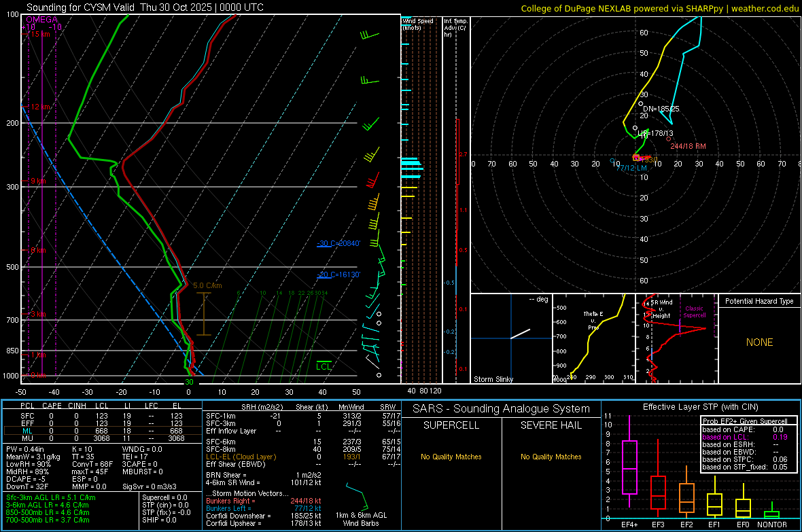Select the 9 km height marker
Screen dimensions: 802x532
[38, 181]
